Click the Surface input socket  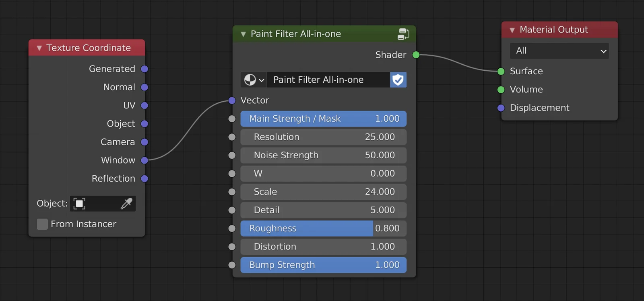[501, 72]
